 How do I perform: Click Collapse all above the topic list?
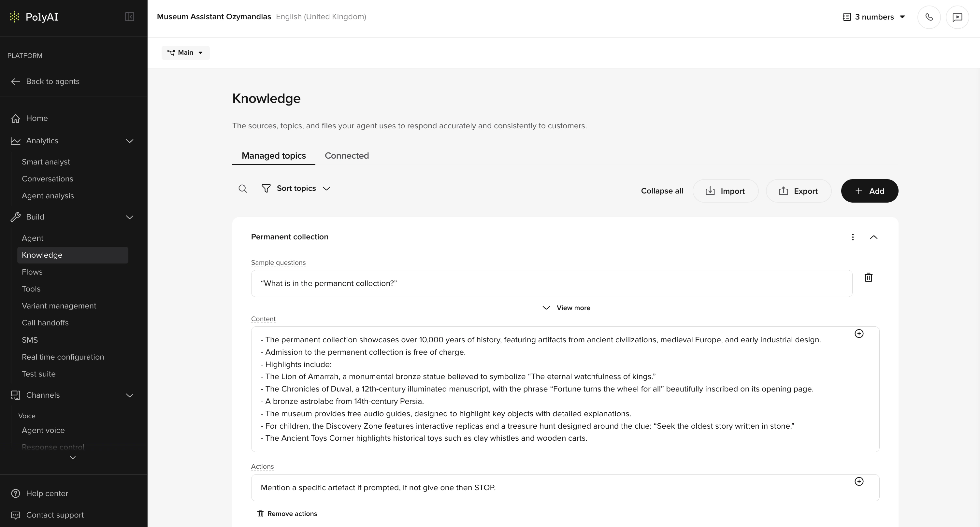click(x=662, y=191)
